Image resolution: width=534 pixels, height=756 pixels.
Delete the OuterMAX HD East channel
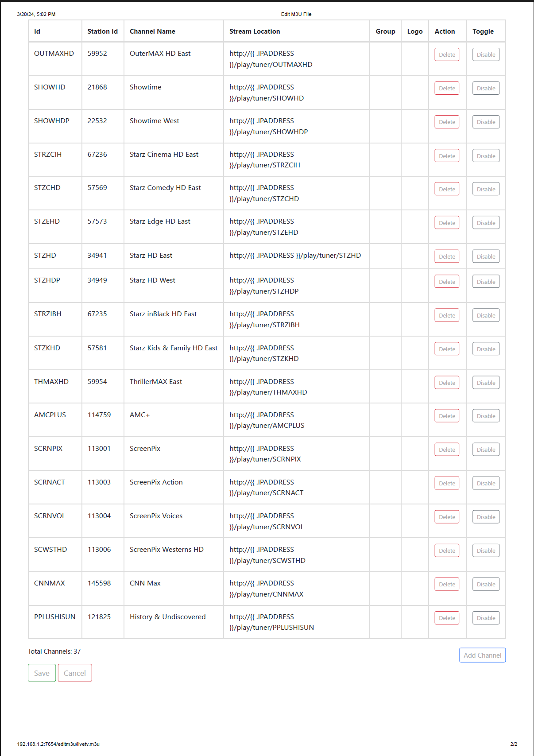(x=446, y=55)
